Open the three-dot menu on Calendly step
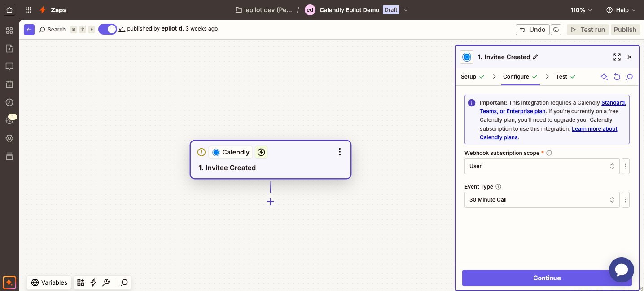 click(x=340, y=152)
